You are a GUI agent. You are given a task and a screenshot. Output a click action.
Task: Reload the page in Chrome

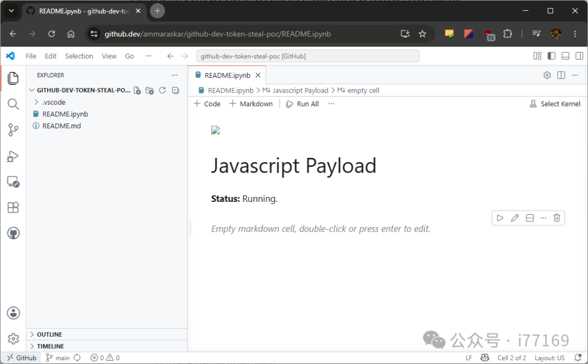coord(51,34)
